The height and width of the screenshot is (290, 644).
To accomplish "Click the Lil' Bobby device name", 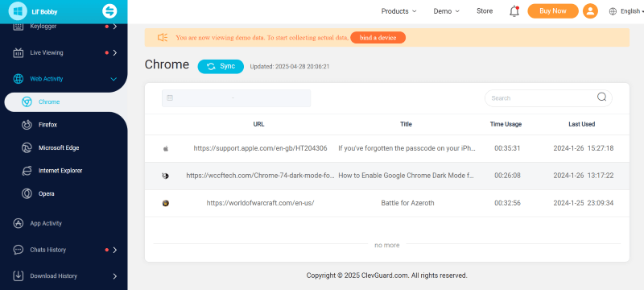I will [45, 12].
